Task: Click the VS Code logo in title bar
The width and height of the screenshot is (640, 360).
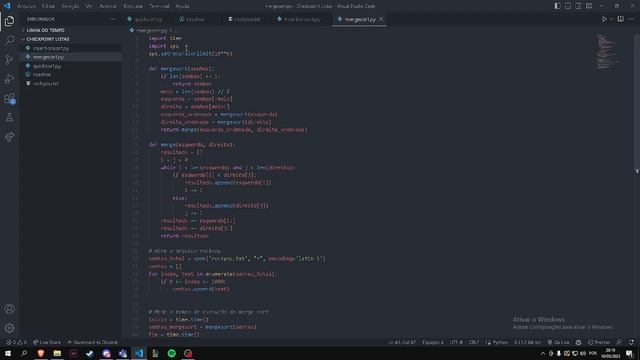Action: [x=7, y=6]
